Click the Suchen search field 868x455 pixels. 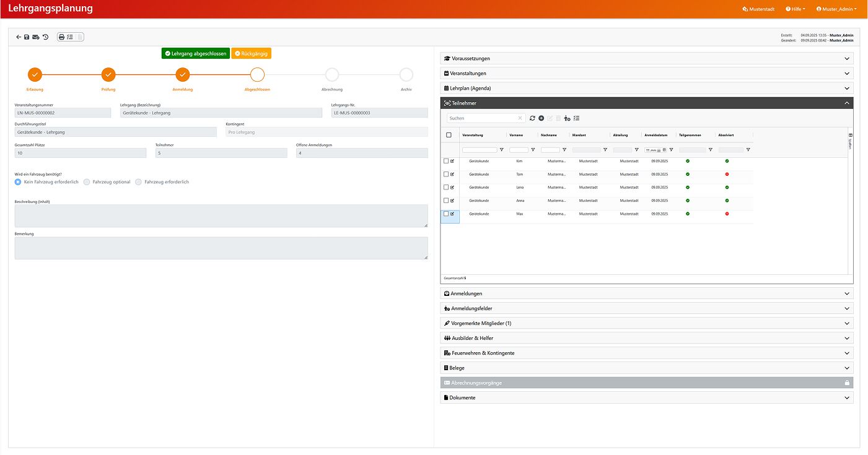(482, 118)
